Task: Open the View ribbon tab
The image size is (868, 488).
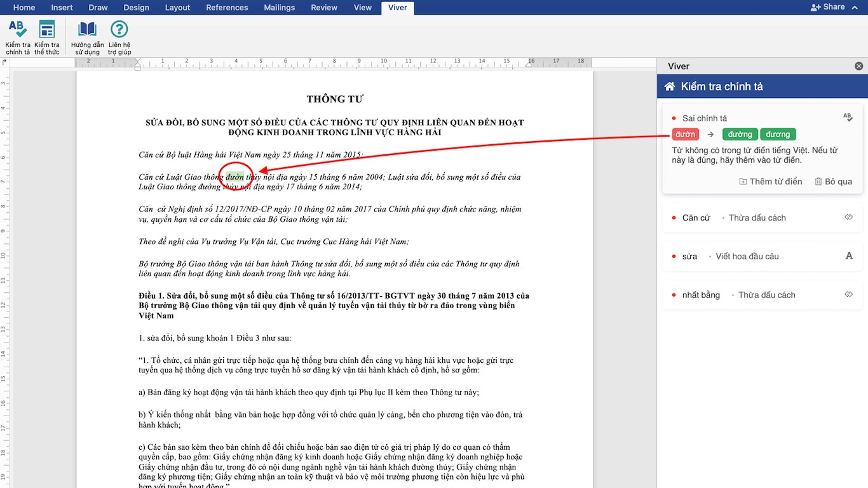Action: 363,8
